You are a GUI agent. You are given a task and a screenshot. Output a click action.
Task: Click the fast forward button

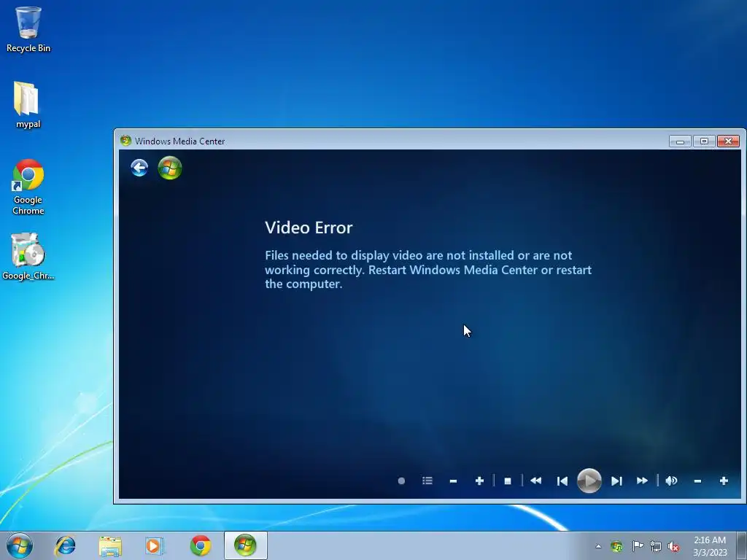point(642,481)
